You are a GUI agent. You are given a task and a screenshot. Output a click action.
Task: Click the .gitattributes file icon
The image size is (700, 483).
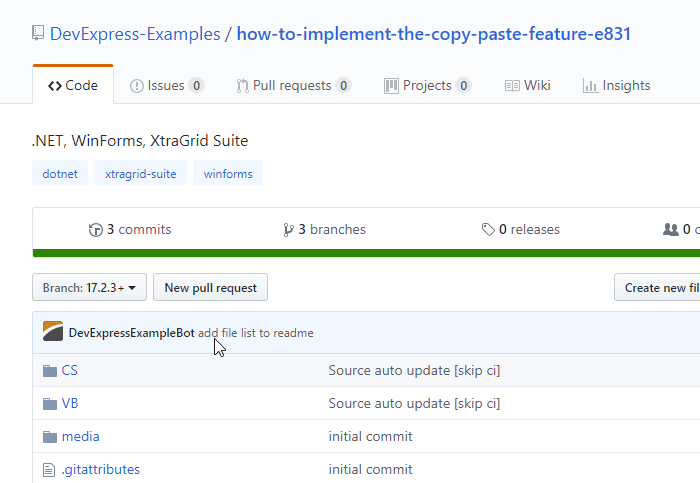pyautogui.click(x=49, y=470)
